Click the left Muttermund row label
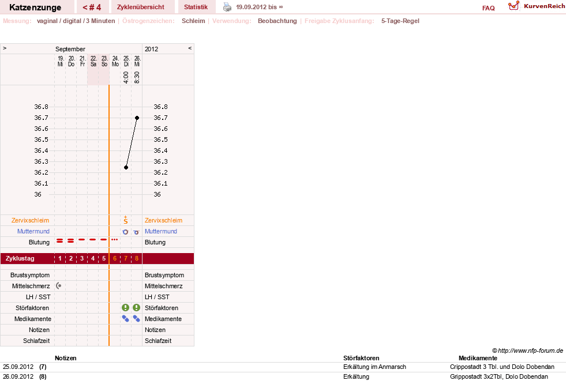Viewport: 566px width, 392px height. pos(33,231)
